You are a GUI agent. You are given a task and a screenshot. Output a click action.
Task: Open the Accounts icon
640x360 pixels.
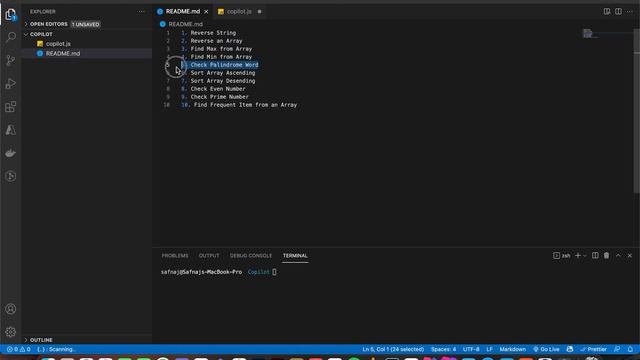pos(11,309)
